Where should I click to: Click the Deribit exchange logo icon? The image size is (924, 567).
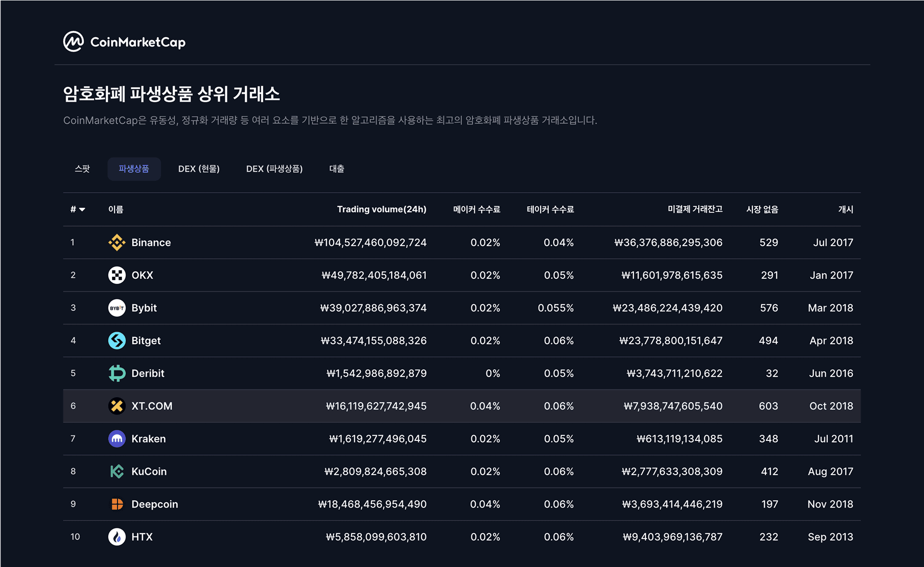coord(117,373)
